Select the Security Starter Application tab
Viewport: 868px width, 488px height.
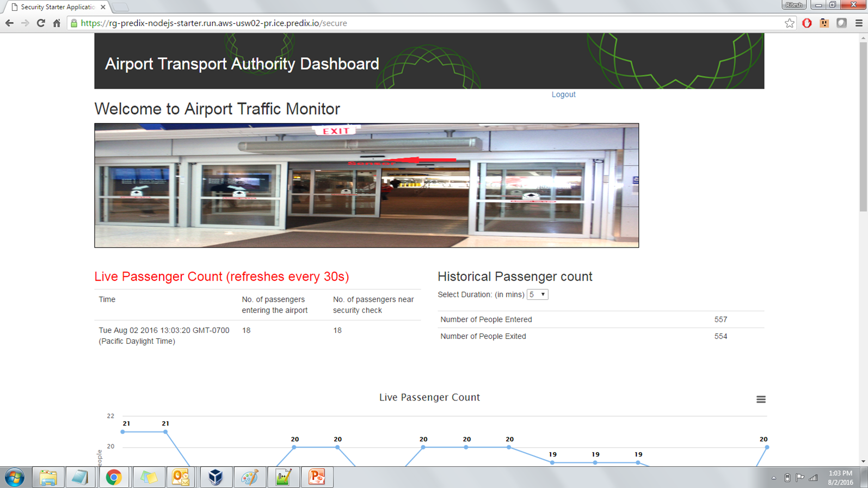pyautogui.click(x=57, y=7)
